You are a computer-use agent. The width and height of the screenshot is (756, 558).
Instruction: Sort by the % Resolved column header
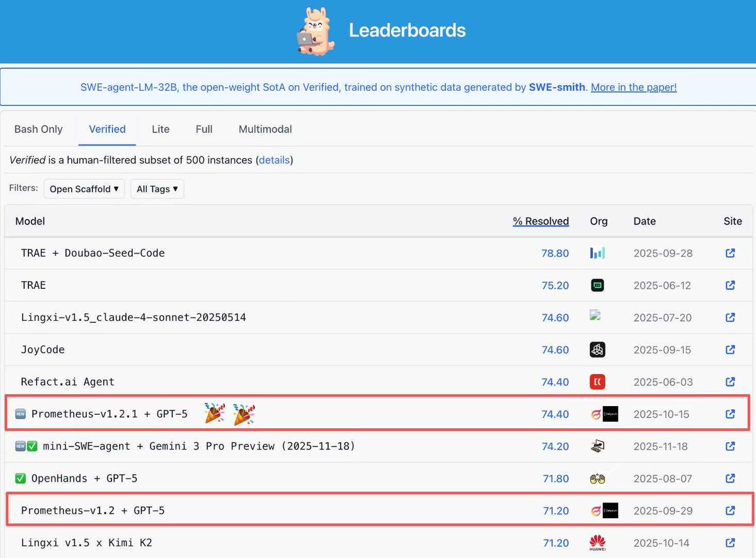click(541, 221)
